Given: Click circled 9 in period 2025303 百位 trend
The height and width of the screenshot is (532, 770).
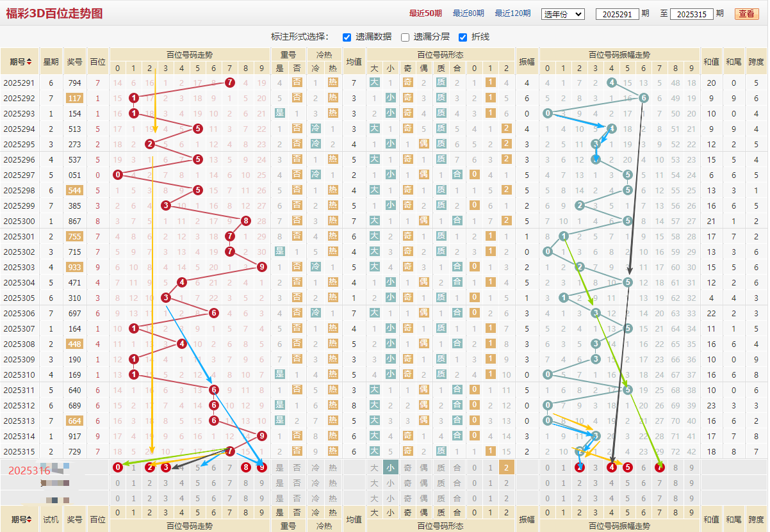Looking at the screenshot, I should tap(262, 267).
